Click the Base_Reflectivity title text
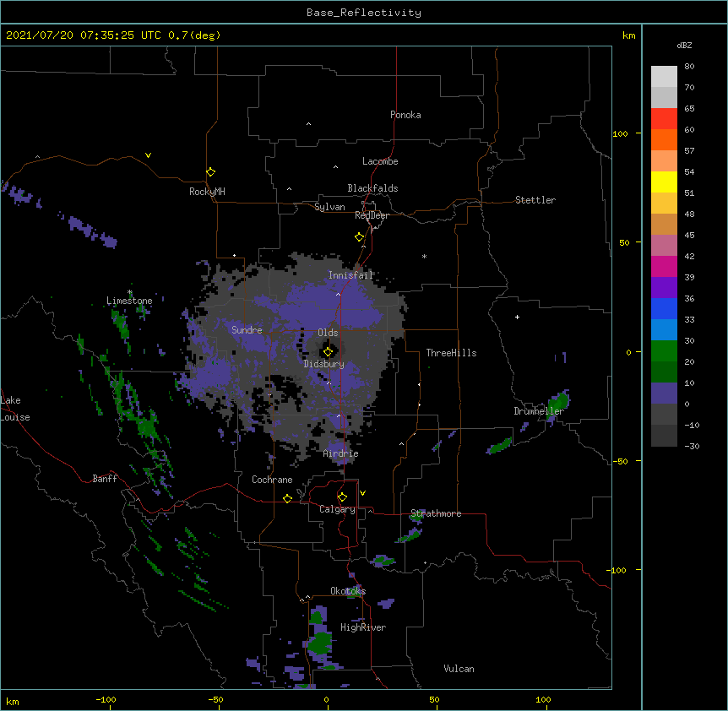Image resolution: width=728 pixels, height=711 pixels. [x=364, y=13]
